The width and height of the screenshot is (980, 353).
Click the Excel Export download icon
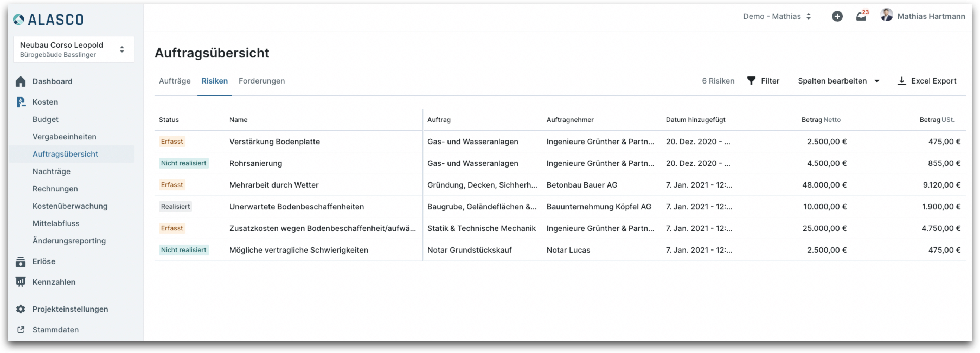902,81
